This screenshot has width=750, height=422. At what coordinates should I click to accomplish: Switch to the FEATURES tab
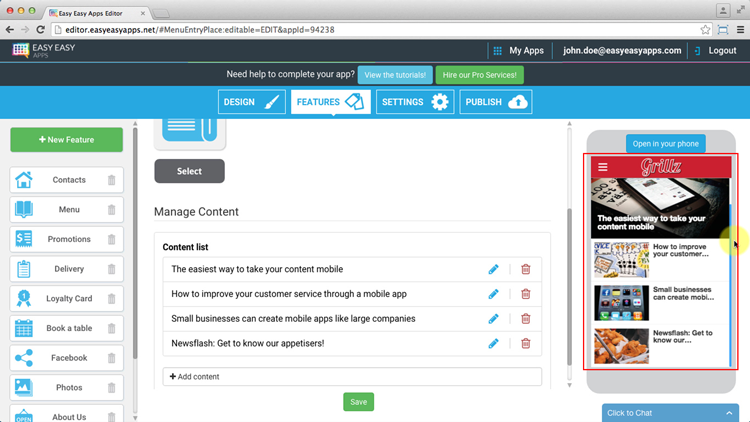click(331, 102)
